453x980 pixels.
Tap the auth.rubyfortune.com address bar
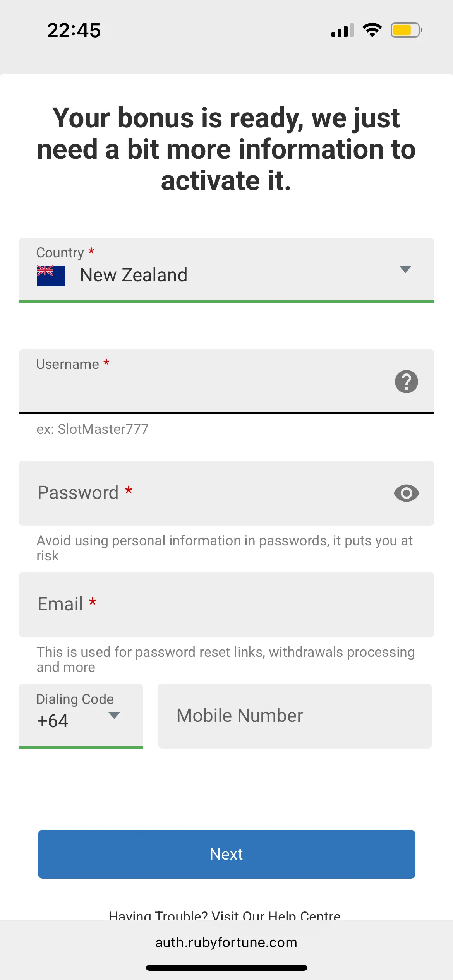pyautogui.click(x=226, y=942)
